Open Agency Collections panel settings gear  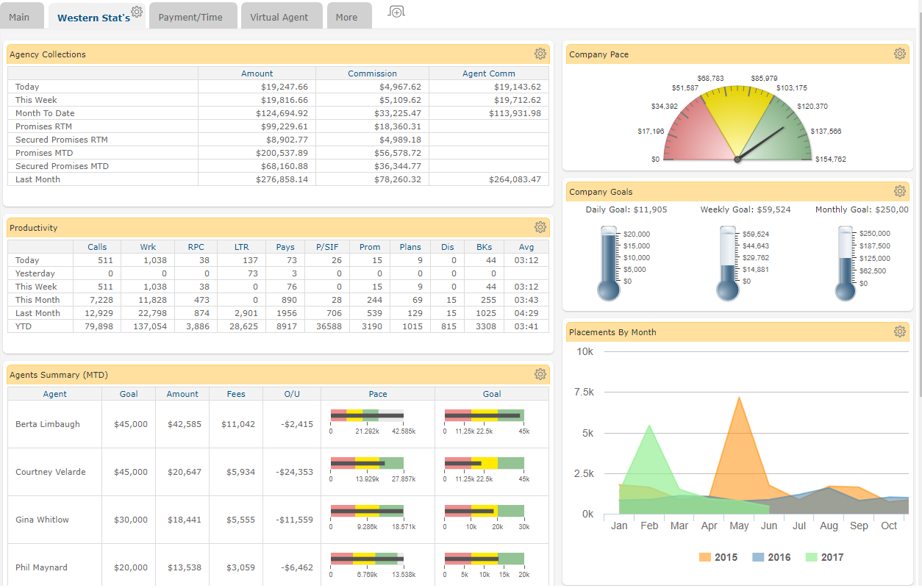540,54
